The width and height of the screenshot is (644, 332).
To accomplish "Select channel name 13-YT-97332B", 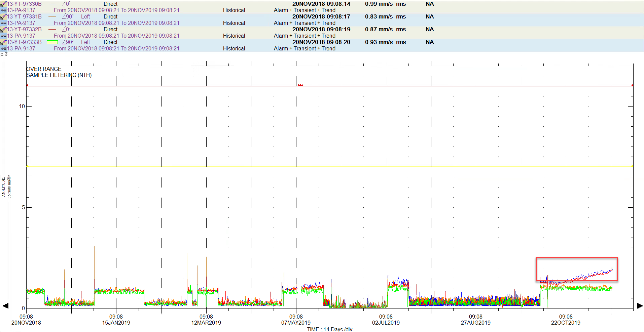I will [x=25, y=30].
